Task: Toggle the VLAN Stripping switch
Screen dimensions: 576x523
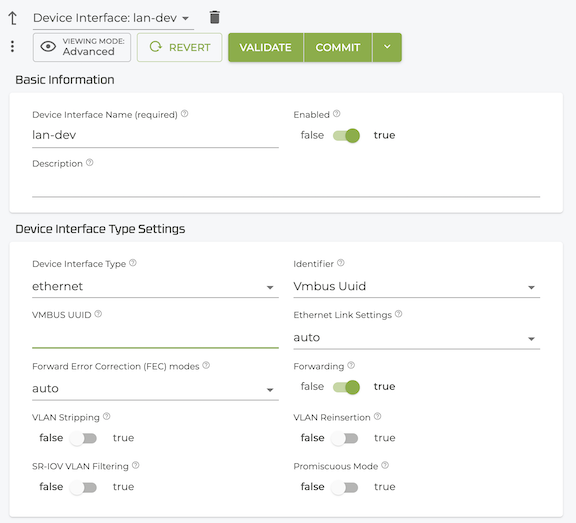Action: pos(83,438)
